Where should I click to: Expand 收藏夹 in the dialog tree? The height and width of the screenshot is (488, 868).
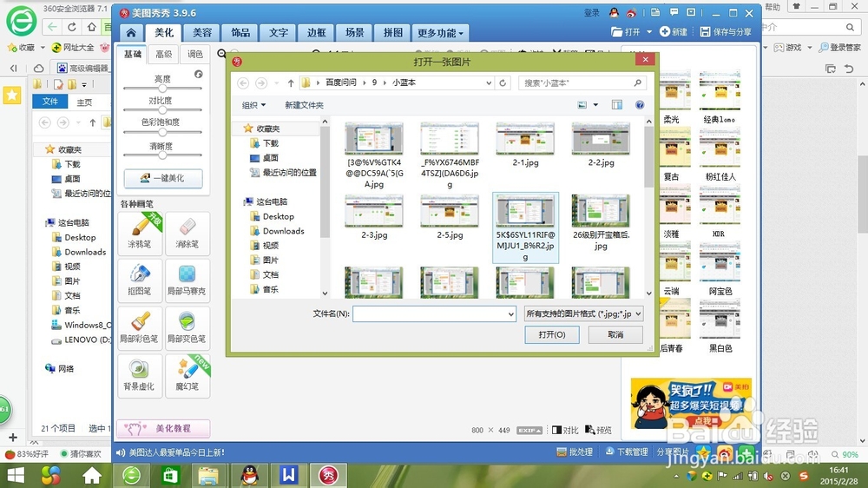pyautogui.click(x=262, y=129)
